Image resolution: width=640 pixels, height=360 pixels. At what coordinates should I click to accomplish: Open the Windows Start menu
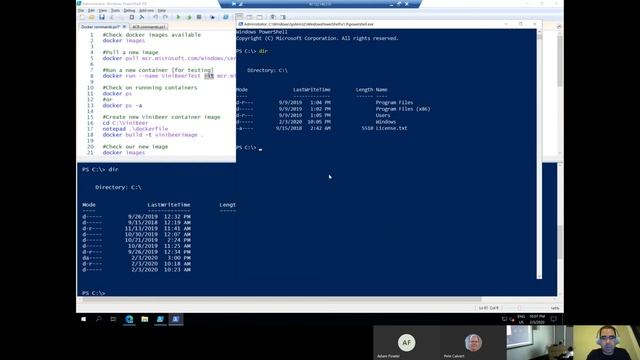pyautogui.click(x=84, y=319)
